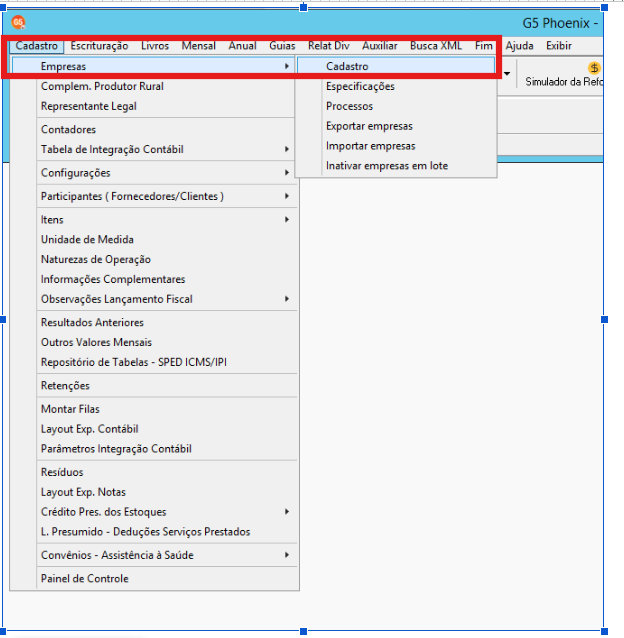624x638 pixels.
Task: Open Repositório de Tabelas - SPED ICMS/IPI
Action: tap(153, 362)
